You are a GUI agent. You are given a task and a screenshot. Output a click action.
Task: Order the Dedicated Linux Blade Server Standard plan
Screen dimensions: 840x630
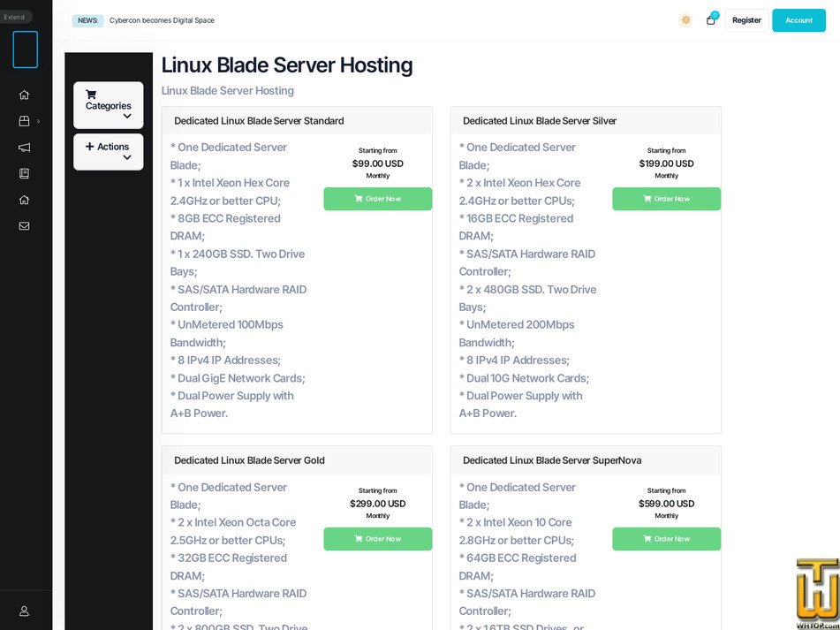(377, 199)
